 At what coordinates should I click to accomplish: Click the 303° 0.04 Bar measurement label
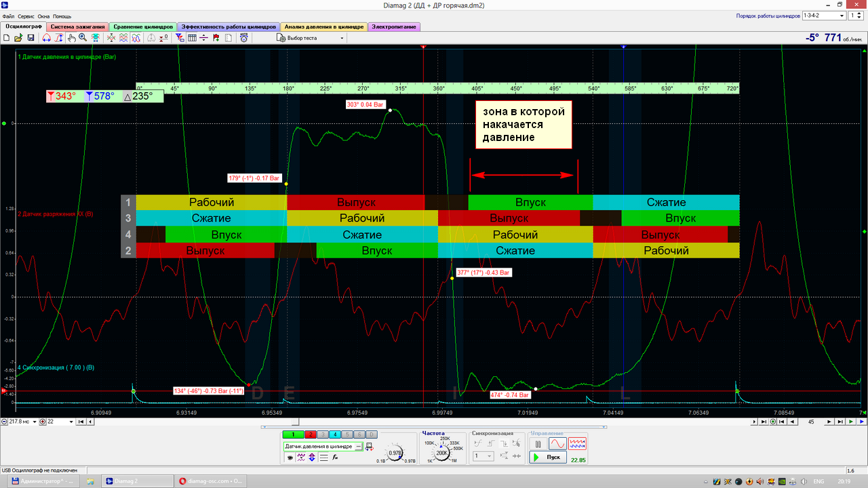click(366, 105)
